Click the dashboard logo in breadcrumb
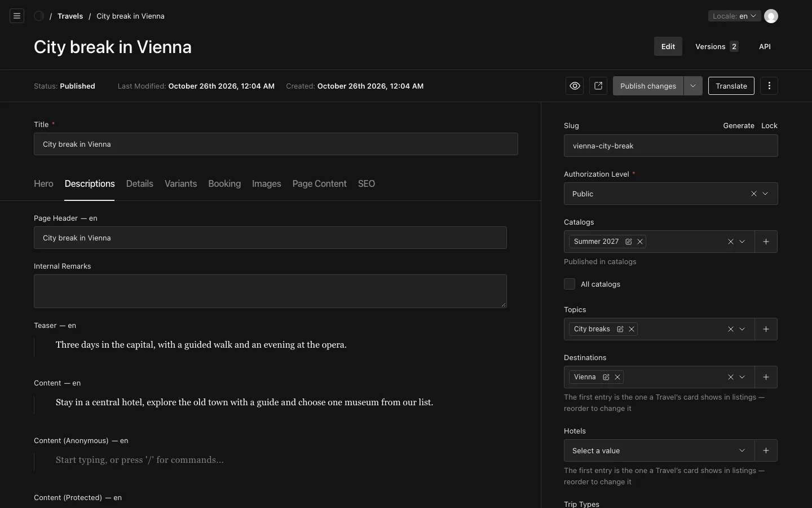 pos(39,16)
